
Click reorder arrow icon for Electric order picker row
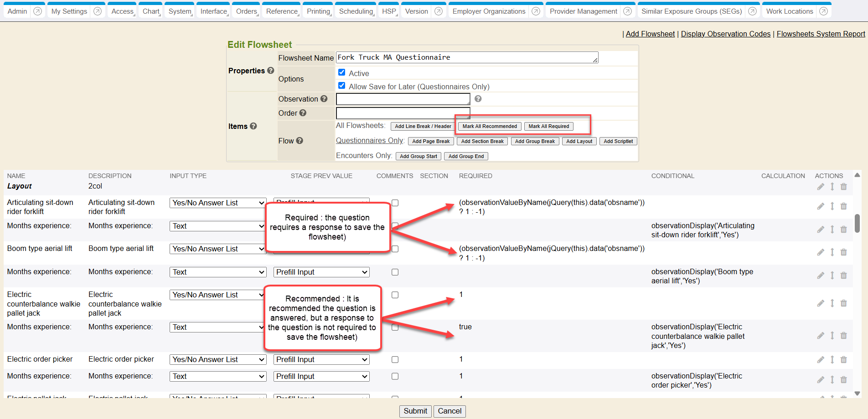pos(832,360)
